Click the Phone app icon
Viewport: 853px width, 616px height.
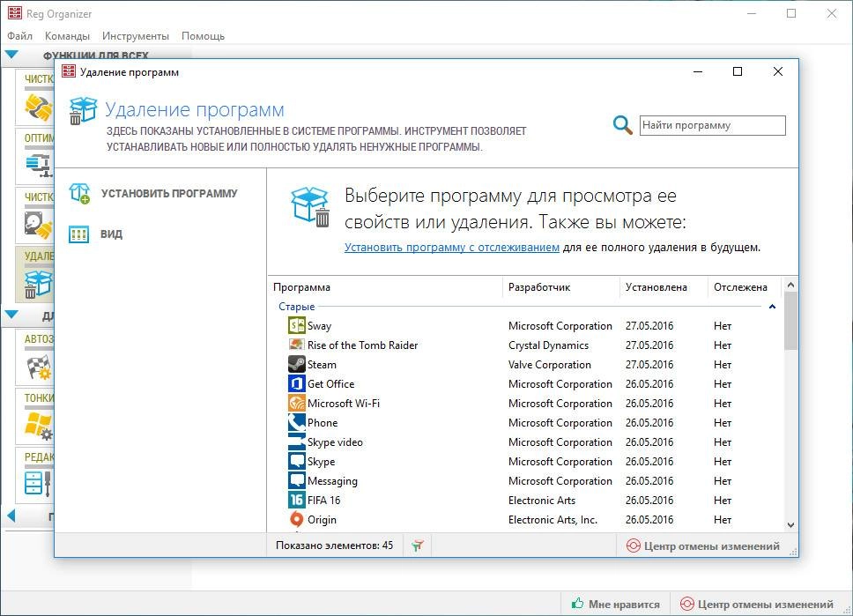click(x=296, y=423)
